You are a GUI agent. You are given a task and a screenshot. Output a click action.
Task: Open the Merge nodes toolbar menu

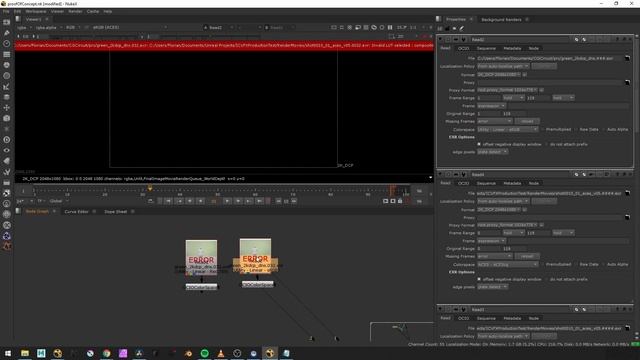click(7, 97)
